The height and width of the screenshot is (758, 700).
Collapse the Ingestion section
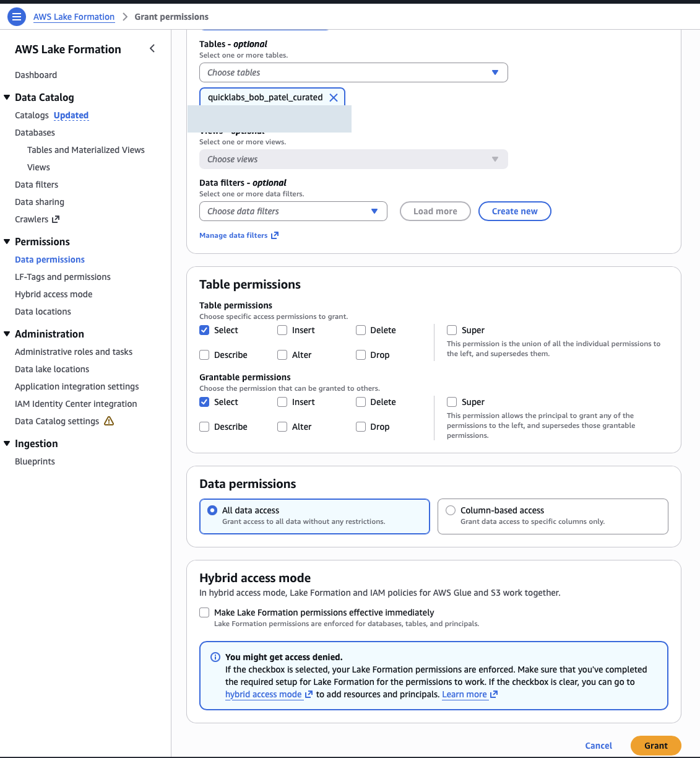(7, 443)
